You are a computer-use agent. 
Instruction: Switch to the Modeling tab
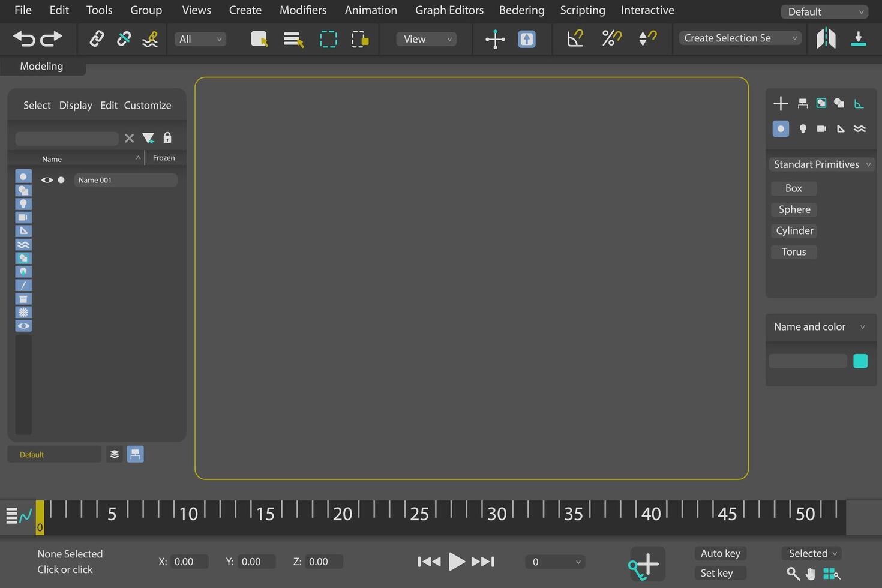click(41, 66)
